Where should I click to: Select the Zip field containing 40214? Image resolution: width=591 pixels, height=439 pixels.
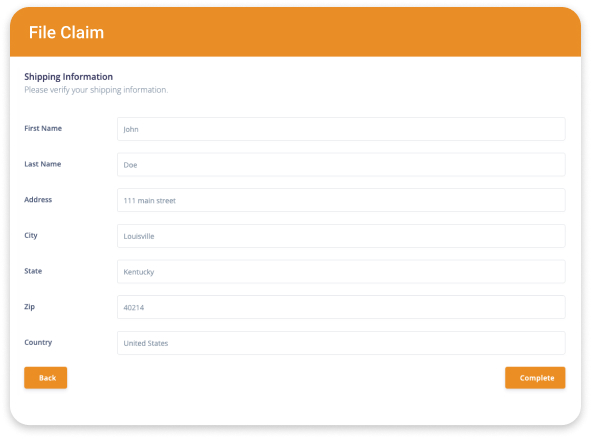(x=341, y=307)
